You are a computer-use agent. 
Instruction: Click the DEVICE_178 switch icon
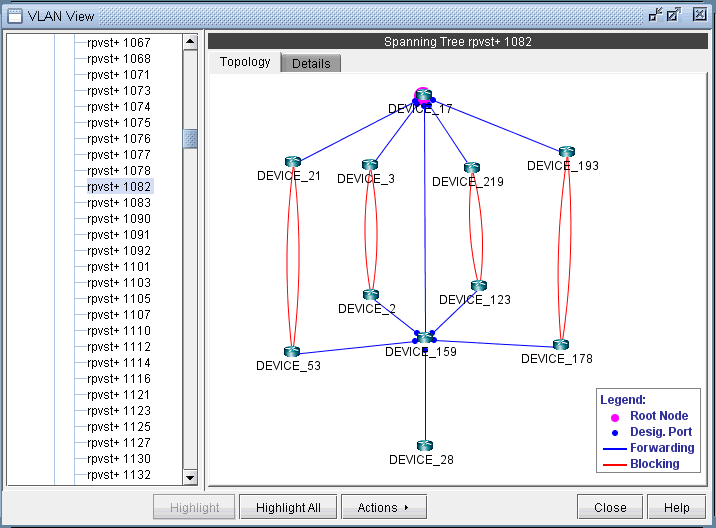click(560, 345)
